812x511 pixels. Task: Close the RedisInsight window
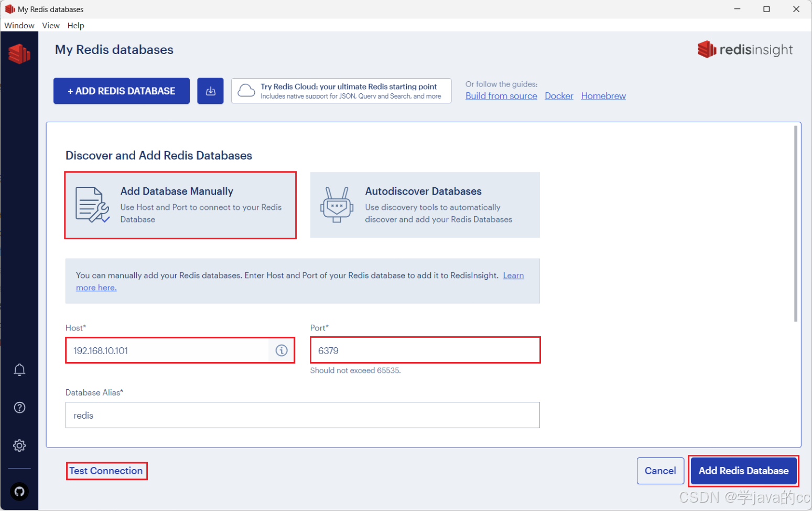tap(796, 9)
